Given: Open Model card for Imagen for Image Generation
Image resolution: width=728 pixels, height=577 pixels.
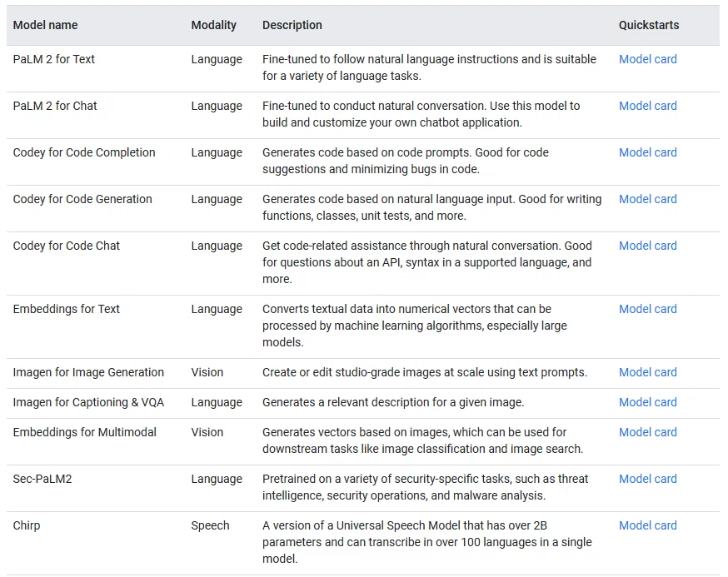Looking at the screenshot, I should pos(648,372).
